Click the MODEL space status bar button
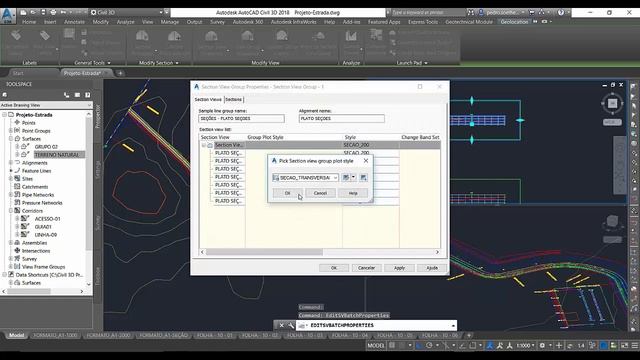Image resolution: width=640 pixels, height=360 pixels. (376, 346)
